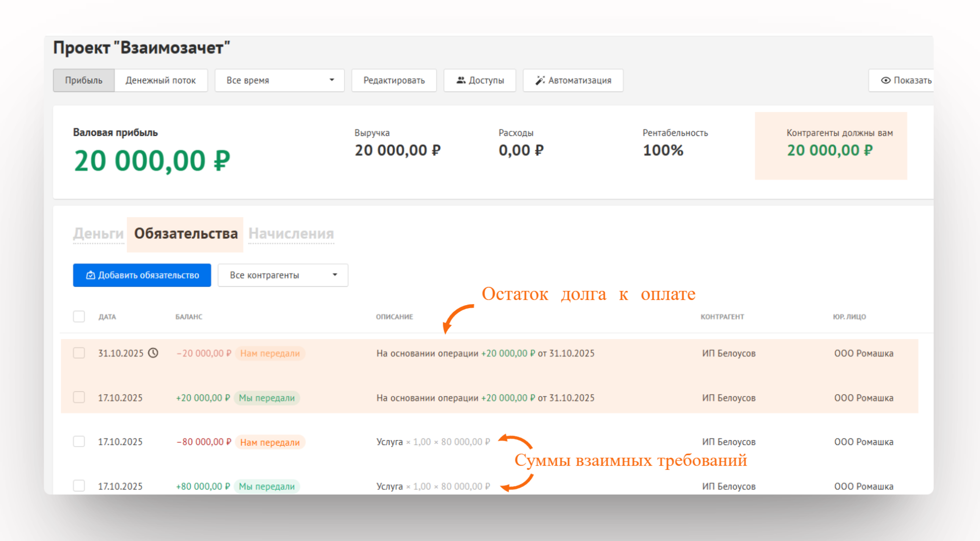Click the КОНТРАГЕНТ column header
The image size is (980, 541).
pos(722,317)
